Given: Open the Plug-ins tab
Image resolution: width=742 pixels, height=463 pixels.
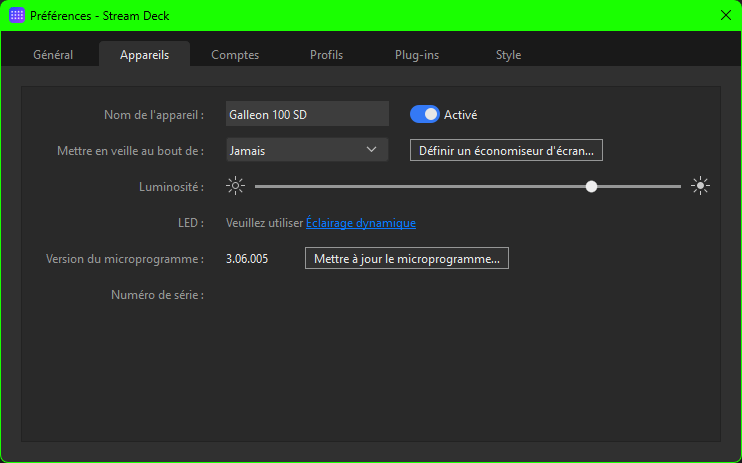Looking at the screenshot, I should point(417,55).
